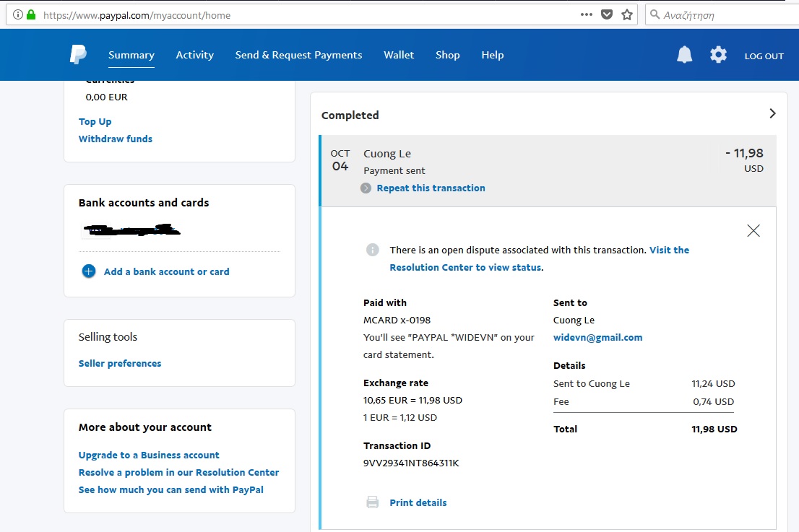The width and height of the screenshot is (799, 532).
Task: Click the Bank accounts and cards heading
Action: point(144,203)
